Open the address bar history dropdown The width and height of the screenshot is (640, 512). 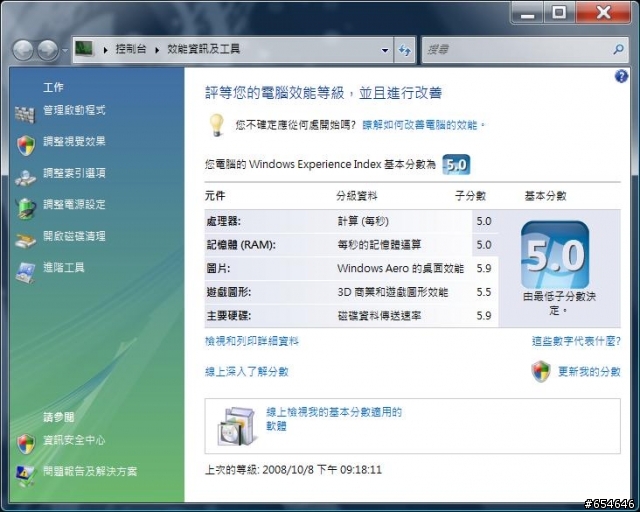[x=384, y=50]
